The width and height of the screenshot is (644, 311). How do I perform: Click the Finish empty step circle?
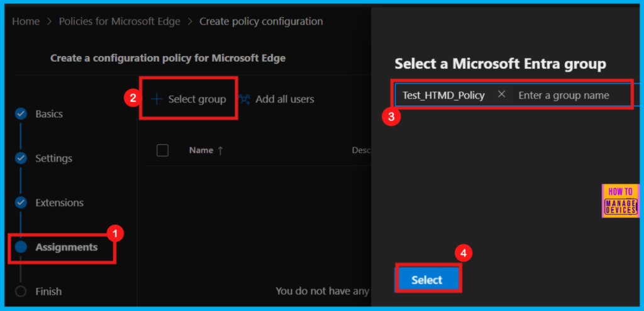click(x=21, y=291)
